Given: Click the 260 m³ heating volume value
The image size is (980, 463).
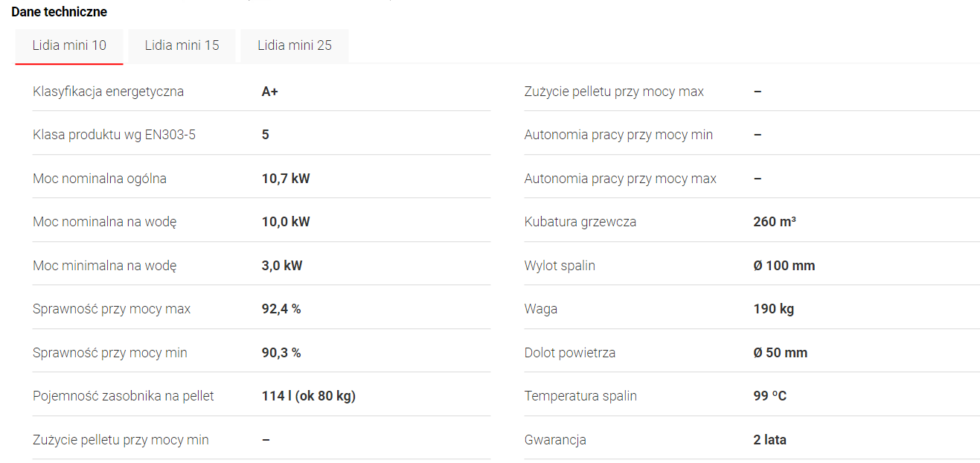Looking at the screenshot, I should (x=775, y=222).
